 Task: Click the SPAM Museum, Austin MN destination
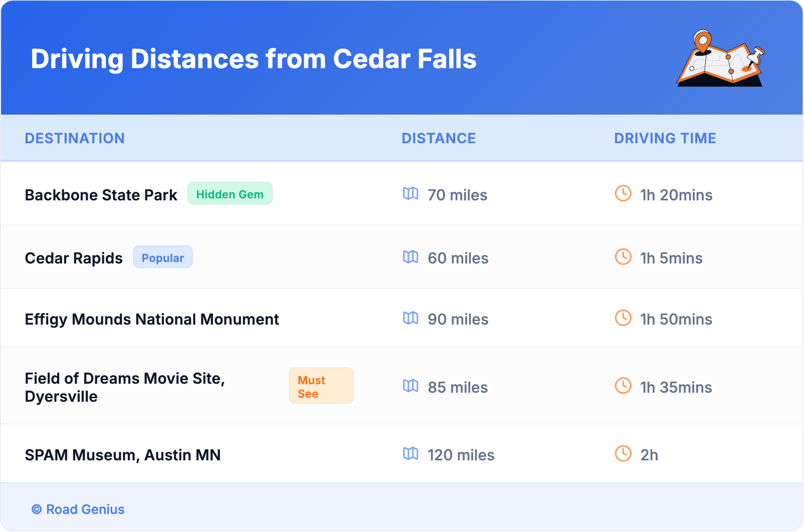click(123, 455)
